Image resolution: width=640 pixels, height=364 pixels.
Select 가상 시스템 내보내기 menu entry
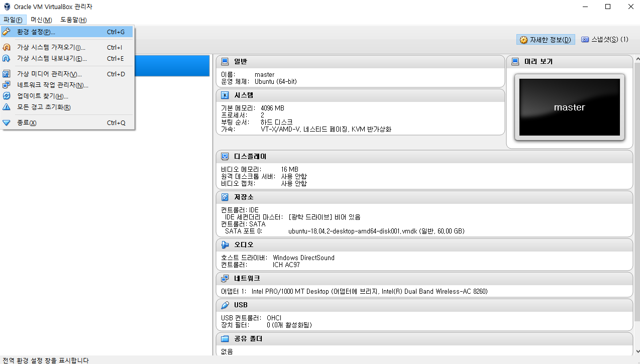tap(67, 58)
